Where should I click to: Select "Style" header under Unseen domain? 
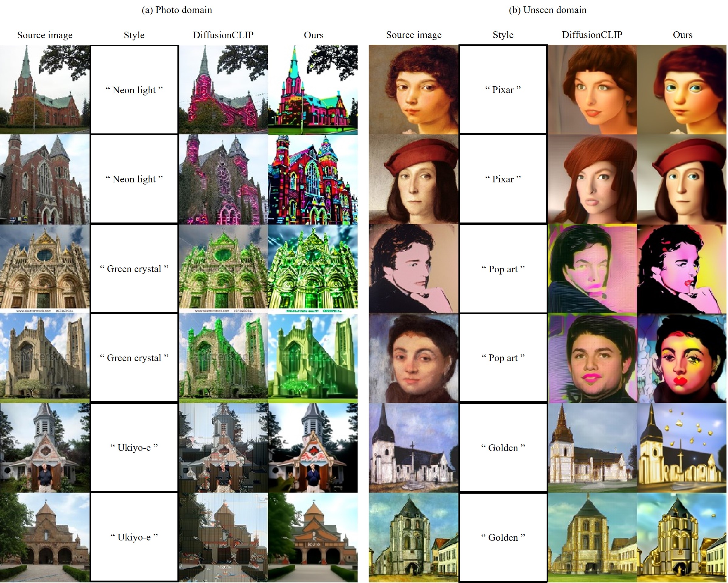[503, 35]
